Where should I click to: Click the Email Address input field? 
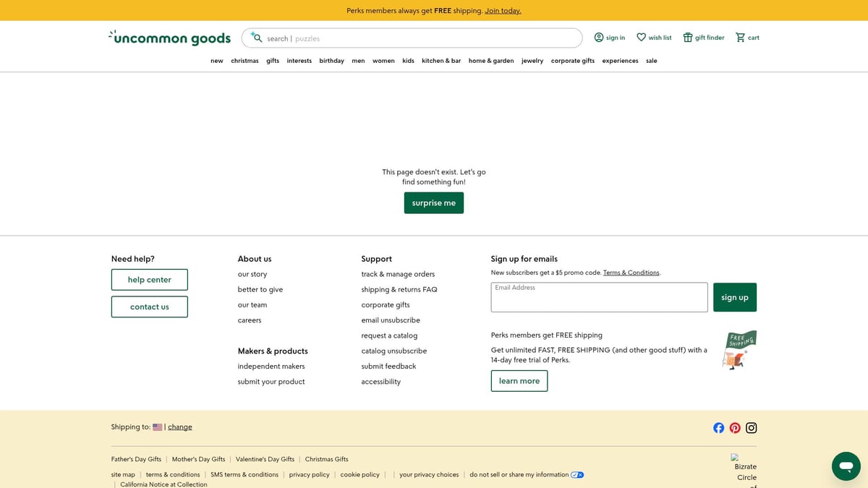click(599, 298)
